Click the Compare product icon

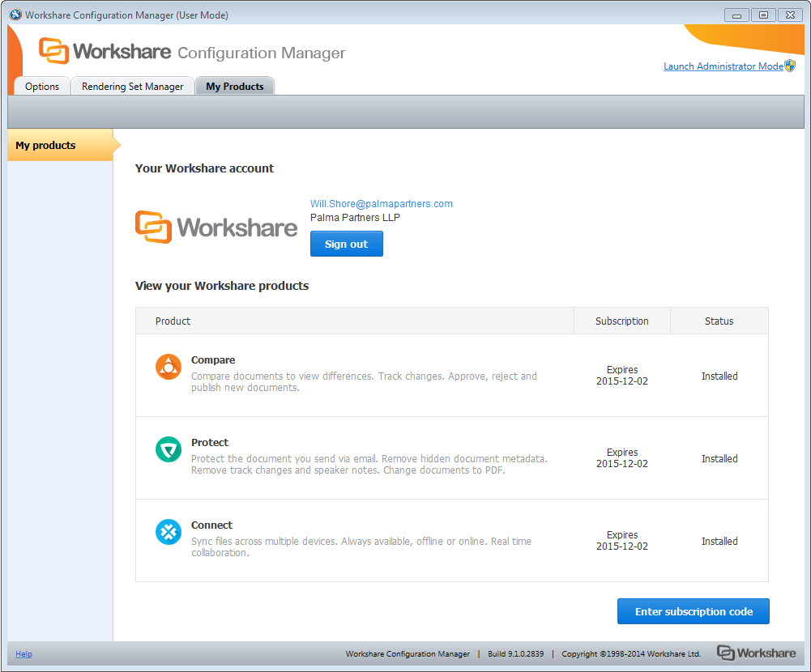[x=168, y=367]
